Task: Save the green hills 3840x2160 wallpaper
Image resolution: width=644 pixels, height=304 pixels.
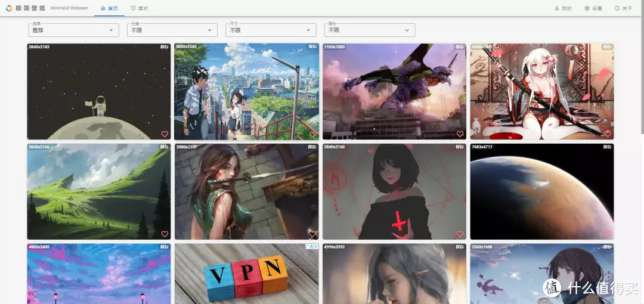Action: pyautogui.click(x=165, y=147)
